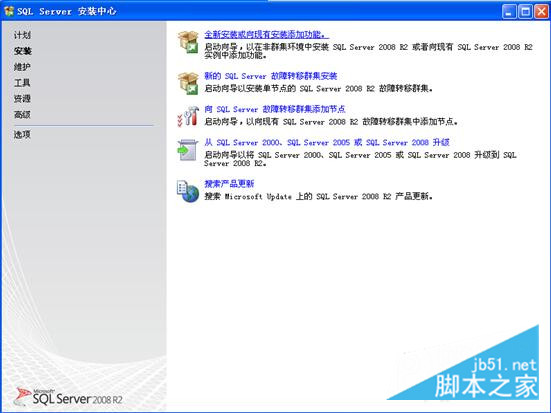Click the description text 搜索 Microsoft Update 上的
Screen dimensions: 551x413
(x=258, y=196)
